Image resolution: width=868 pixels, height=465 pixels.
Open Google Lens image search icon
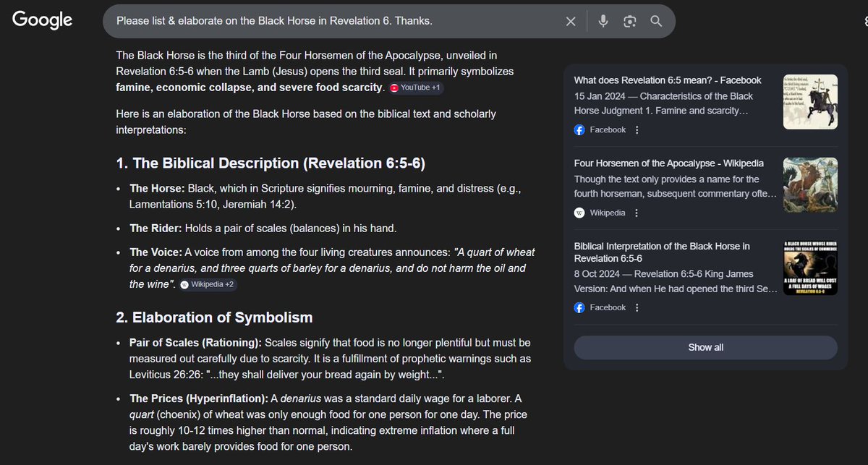tap(629, 21)
